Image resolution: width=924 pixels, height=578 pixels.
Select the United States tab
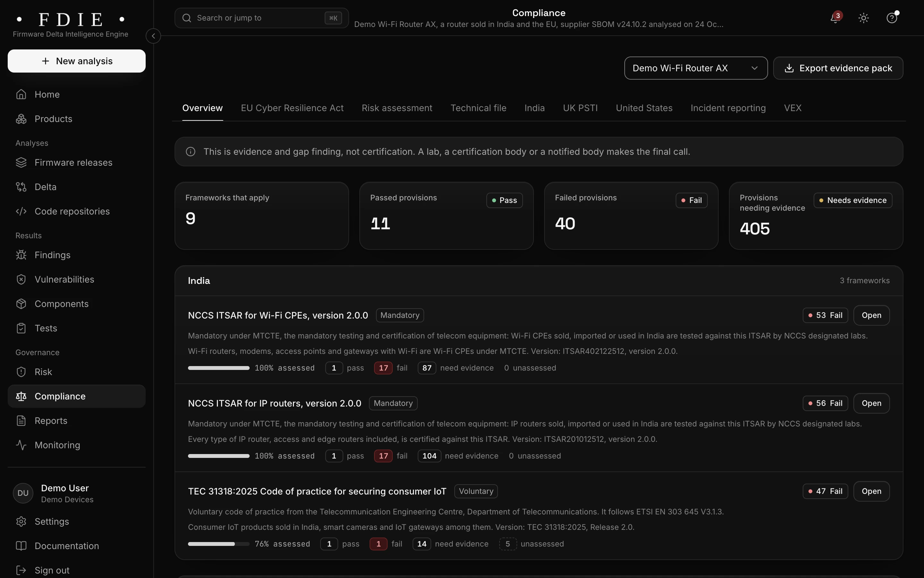[x=644, y=108]
